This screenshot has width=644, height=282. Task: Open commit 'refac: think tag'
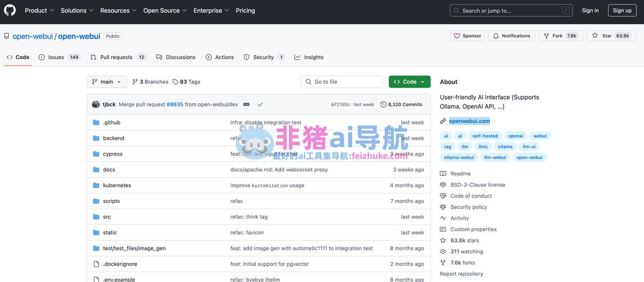[x=249, y=217]
